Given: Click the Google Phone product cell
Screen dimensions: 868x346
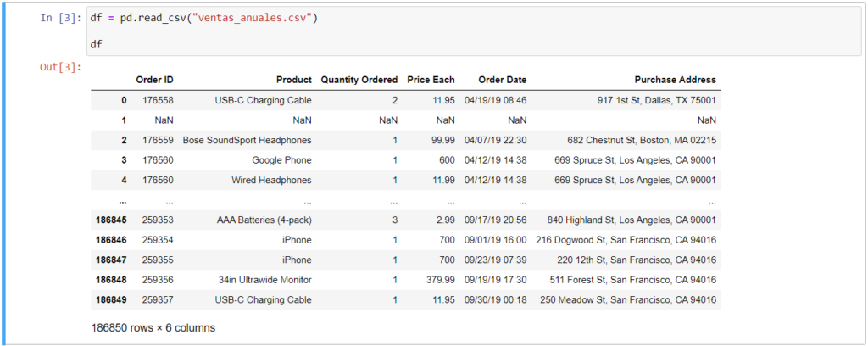Looking at the screenshot, I should click(281, 160).
